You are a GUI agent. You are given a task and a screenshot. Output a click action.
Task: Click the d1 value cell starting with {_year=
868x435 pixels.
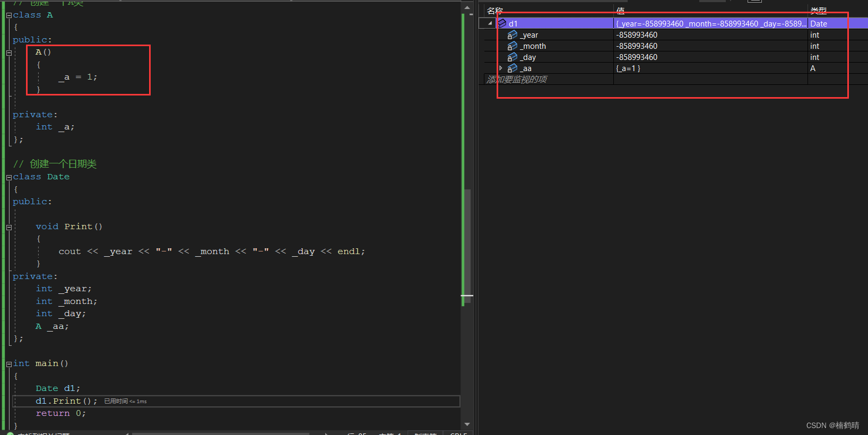(x=711, y=23)
